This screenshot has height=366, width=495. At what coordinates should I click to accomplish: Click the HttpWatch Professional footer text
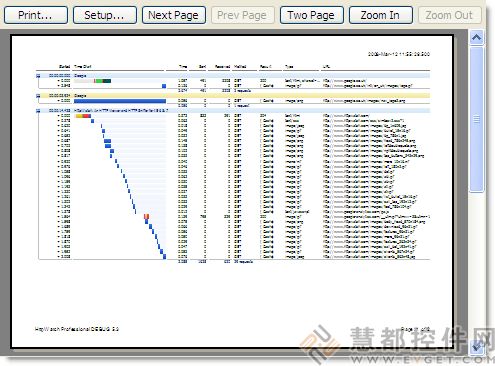(x=77, y=329)
